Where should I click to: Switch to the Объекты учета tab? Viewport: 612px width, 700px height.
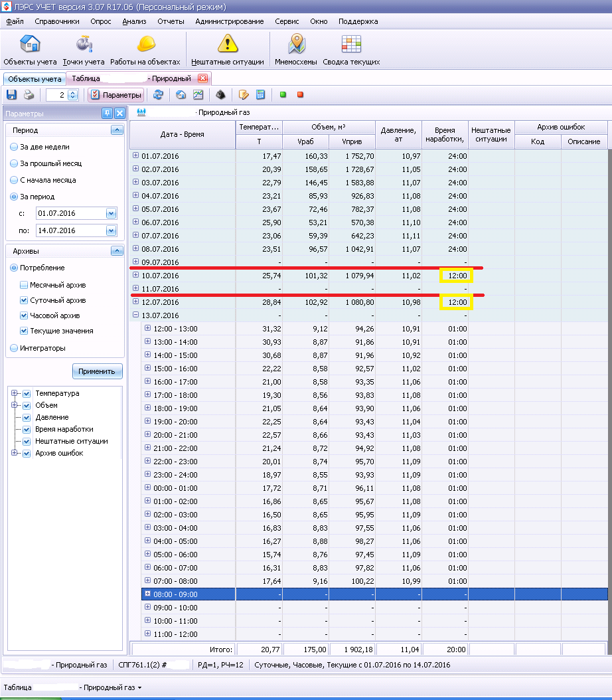[x=35, y=79]
